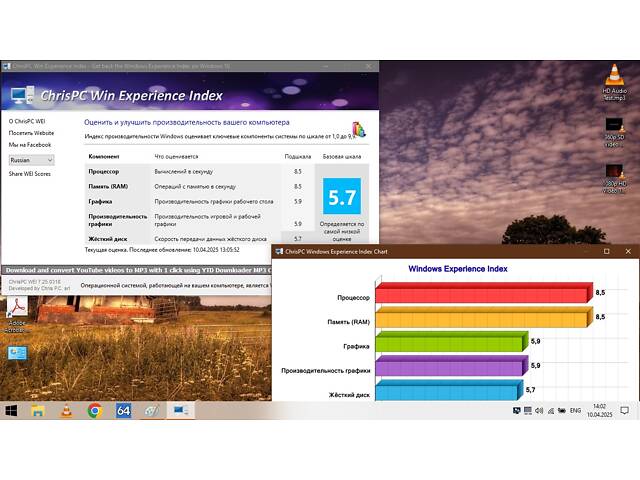Open the AIDA64 taskbar icon
Image resolution: width=640 pixels, height=480 pixels.
[x=123, y=411]
